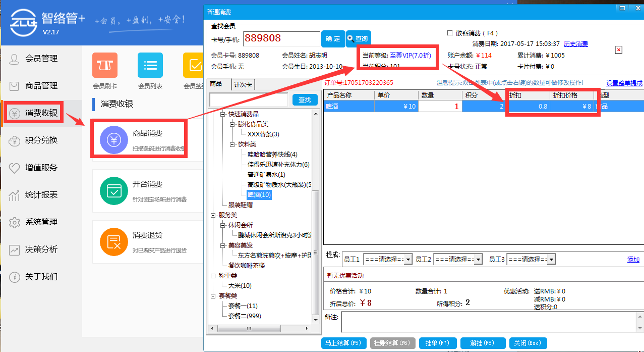Open the 消费退货 feature icon
Image resolution: width=644 pixels, height=352 pixels.
115,241
